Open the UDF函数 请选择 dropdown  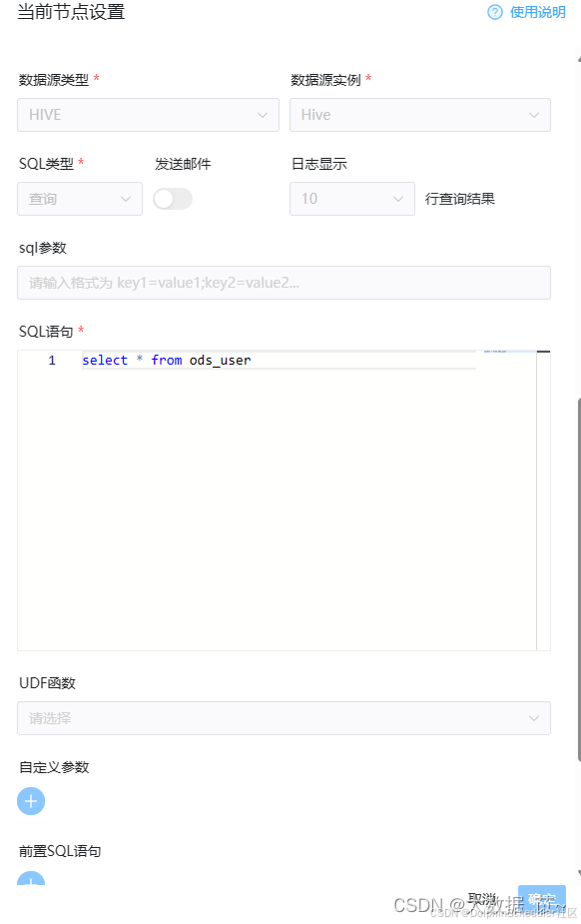coord(284,718)
